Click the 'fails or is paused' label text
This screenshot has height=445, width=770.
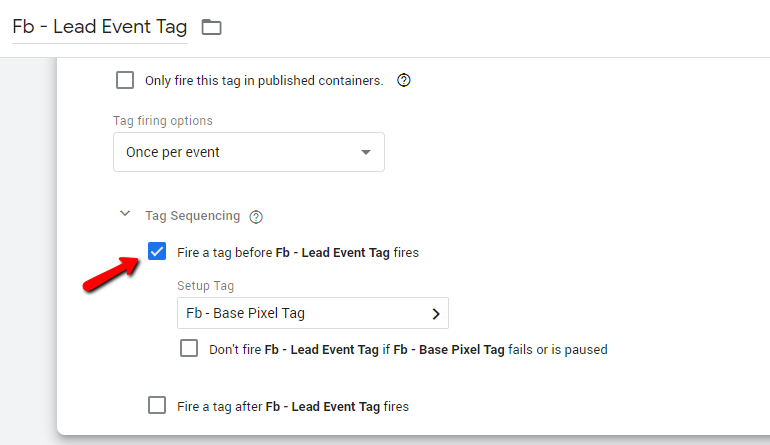point(558,350)
